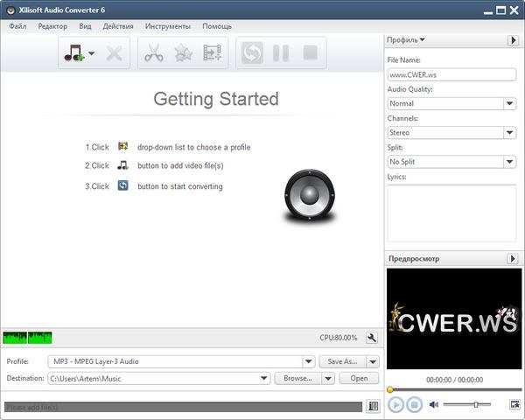Click the pause conversion icon

(281, 53)
